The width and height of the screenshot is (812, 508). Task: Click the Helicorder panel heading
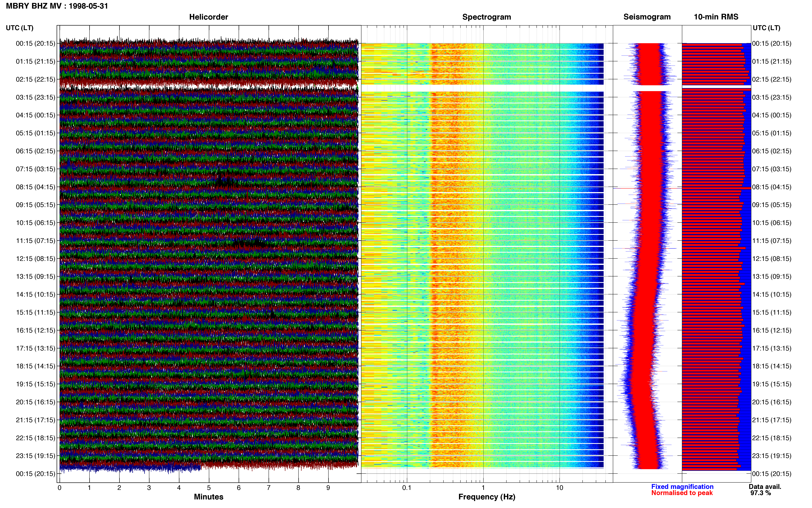click(209, 17)
